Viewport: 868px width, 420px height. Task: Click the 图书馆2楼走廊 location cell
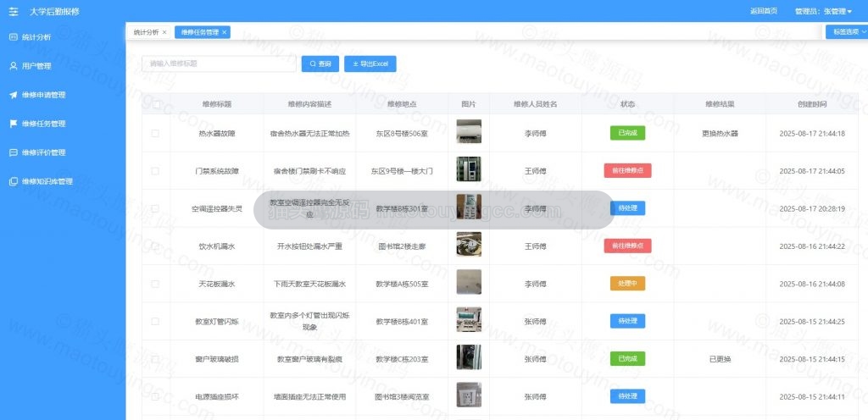point(402,246)
